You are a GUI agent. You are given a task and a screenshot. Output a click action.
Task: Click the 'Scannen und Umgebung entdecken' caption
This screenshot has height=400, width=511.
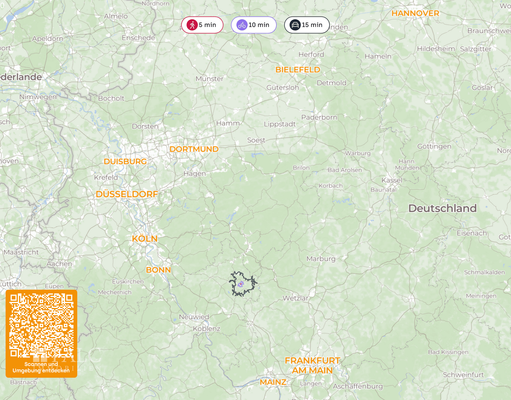41,367
